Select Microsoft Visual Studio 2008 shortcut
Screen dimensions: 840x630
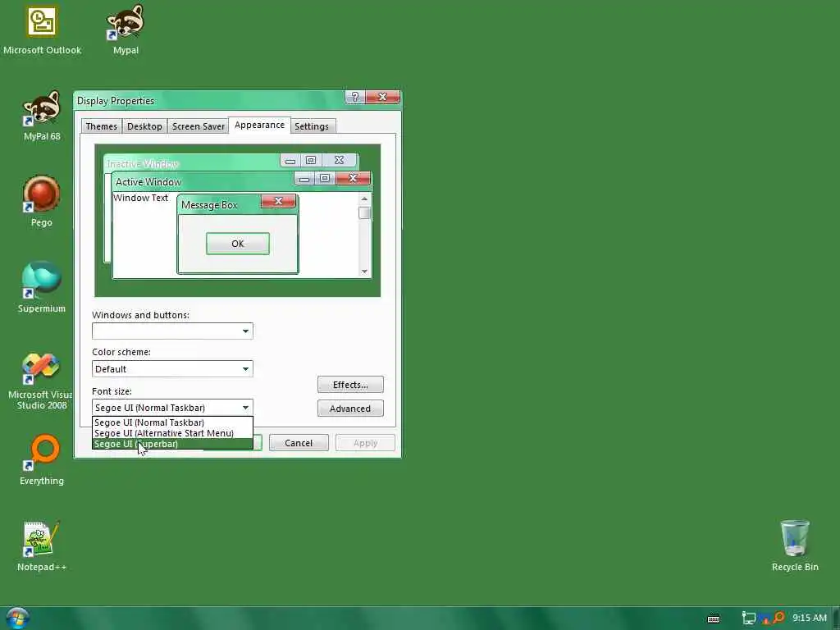point(41,381)
